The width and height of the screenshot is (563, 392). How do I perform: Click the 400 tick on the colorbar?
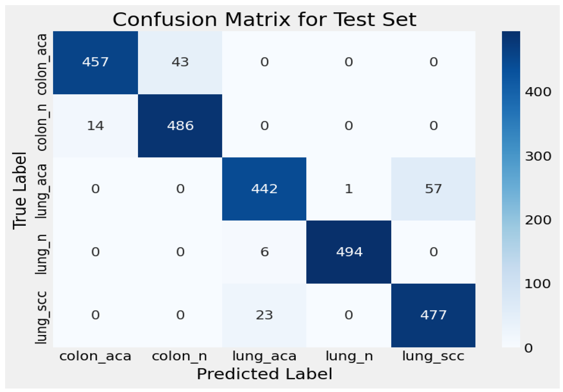(538, 92)
